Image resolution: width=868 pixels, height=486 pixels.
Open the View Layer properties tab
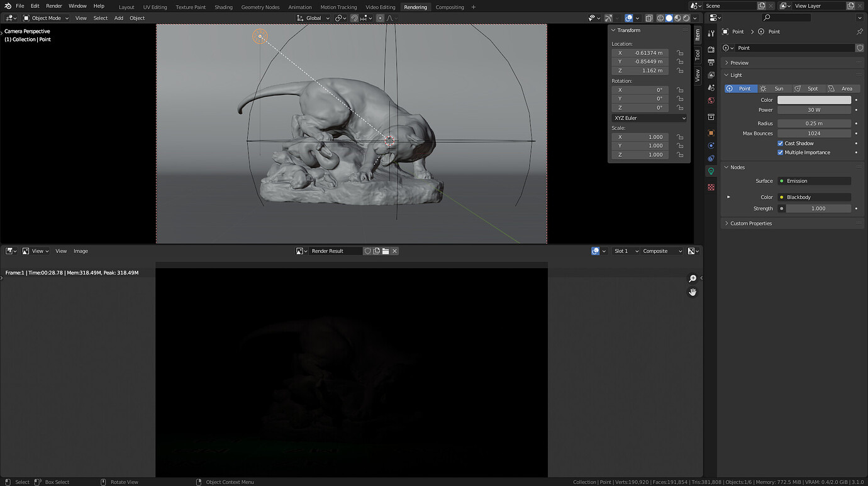[711, 75]
